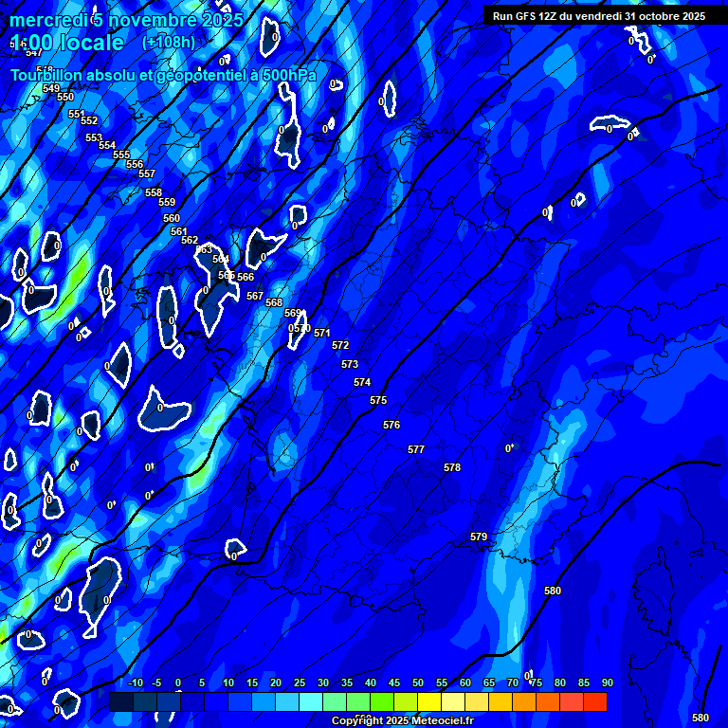Click the yellow legend swatch near 55
This screenshot has width=728, height=728.
click(x=429, y=702)
